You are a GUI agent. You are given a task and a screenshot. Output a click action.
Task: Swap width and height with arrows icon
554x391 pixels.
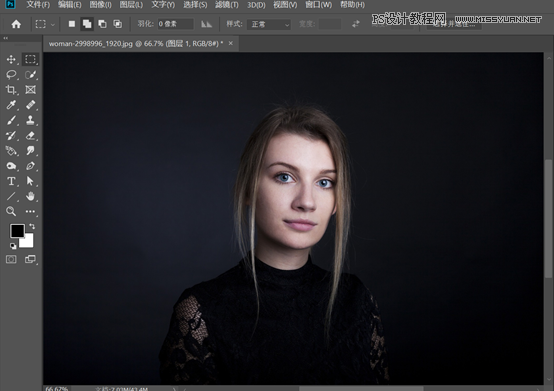(356, 24)
